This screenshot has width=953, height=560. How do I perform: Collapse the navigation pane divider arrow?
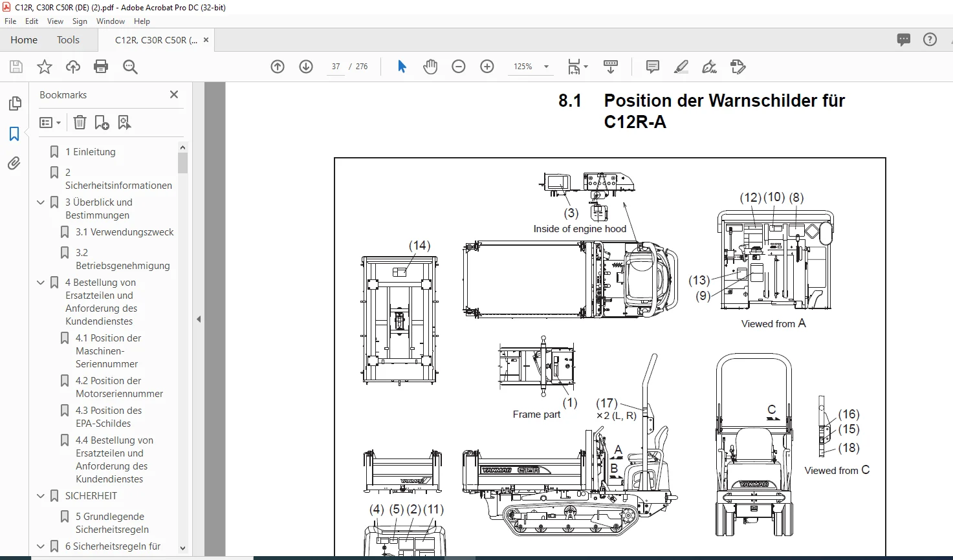[199, 319]
